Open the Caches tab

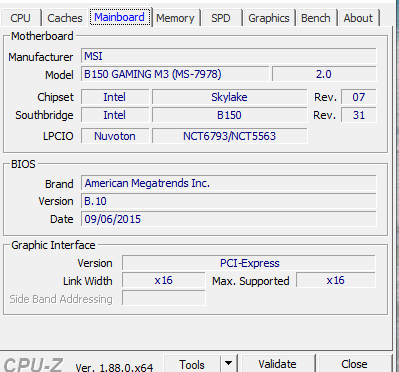(65, 18)
